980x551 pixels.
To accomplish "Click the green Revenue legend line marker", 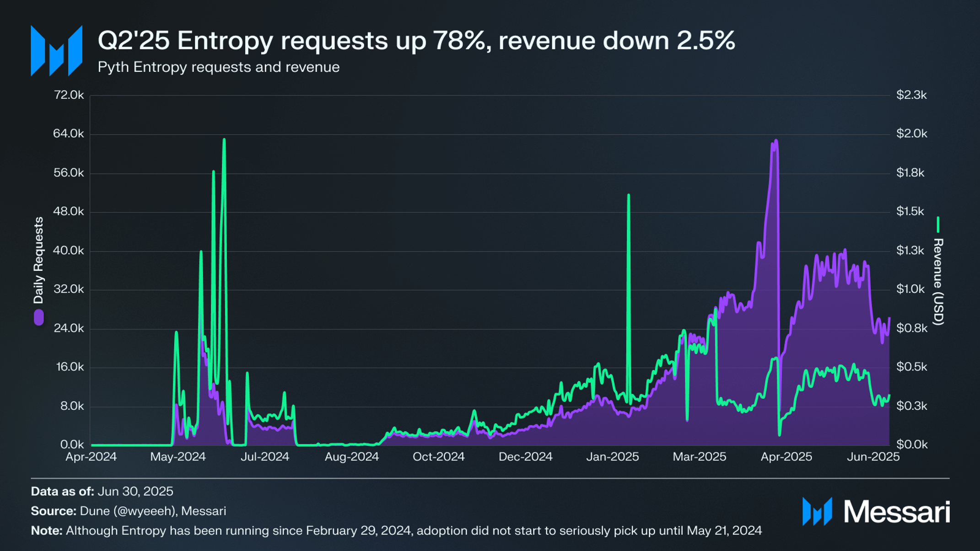I will point(938,225).
